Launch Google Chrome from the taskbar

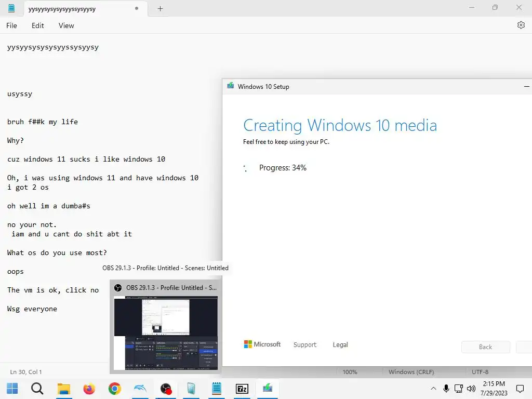point(115,389)
